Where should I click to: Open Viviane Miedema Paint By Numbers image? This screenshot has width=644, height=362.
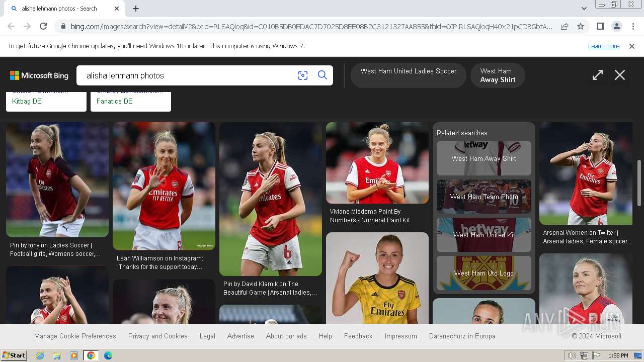click(377, 163)
